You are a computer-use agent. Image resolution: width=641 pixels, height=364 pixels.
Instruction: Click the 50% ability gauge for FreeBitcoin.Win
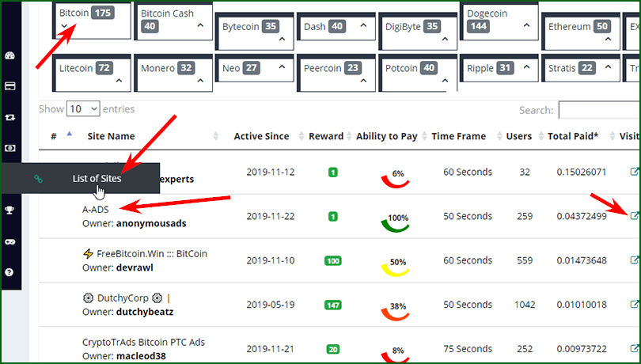[x=396, y=266]
